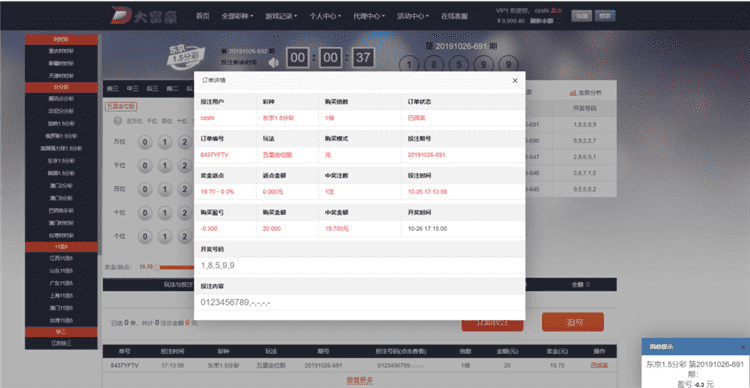Collapse the 11选5 sidebar category
Image resolution: width=750 pixels, height=388 pixels.
tap(61, 247)
